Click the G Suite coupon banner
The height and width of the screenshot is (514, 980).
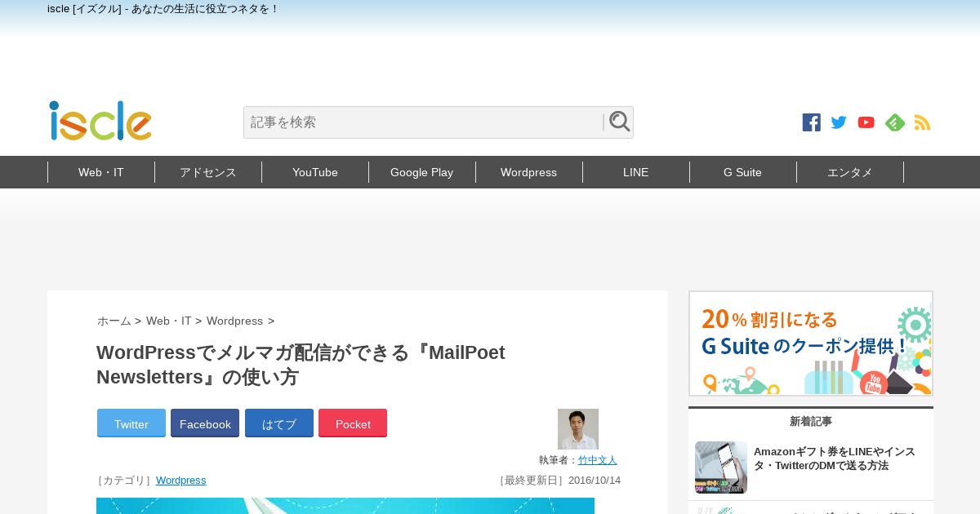coord(811,343)
